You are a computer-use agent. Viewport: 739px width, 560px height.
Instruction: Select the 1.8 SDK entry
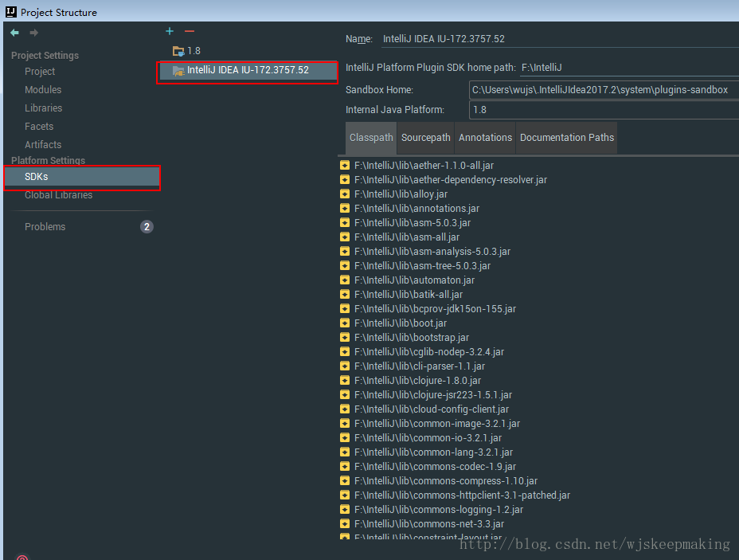tap(194, 51)
